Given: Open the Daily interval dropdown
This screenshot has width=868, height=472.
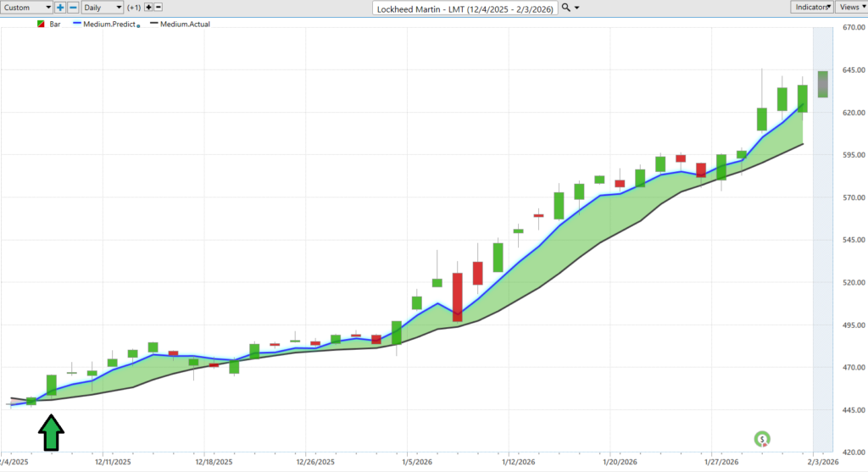Looking at the screenshot, I should [103, 8].
